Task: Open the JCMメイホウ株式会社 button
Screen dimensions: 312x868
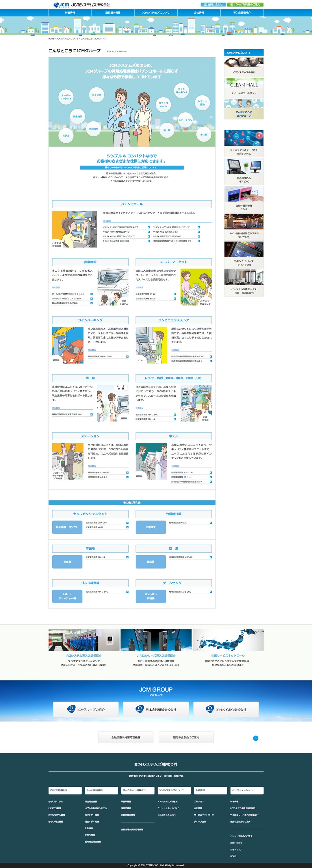Action: pyautogui.click(x=226, y=709)
